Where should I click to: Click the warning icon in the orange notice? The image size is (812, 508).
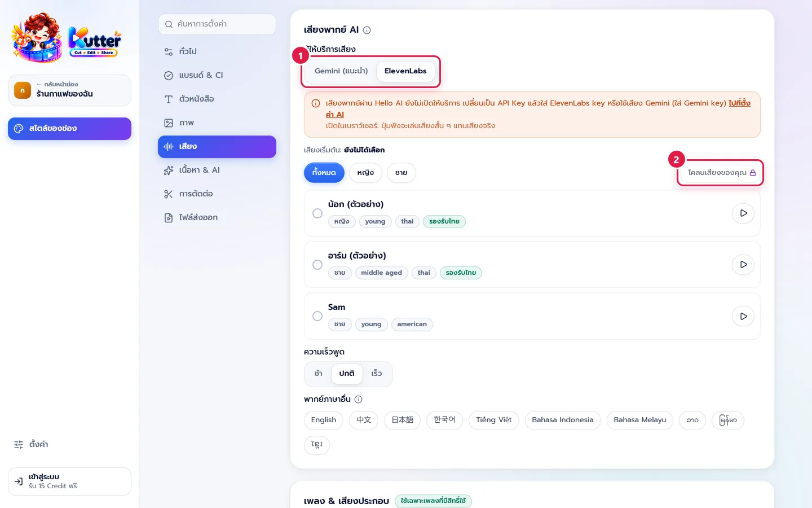coord(316,103)
